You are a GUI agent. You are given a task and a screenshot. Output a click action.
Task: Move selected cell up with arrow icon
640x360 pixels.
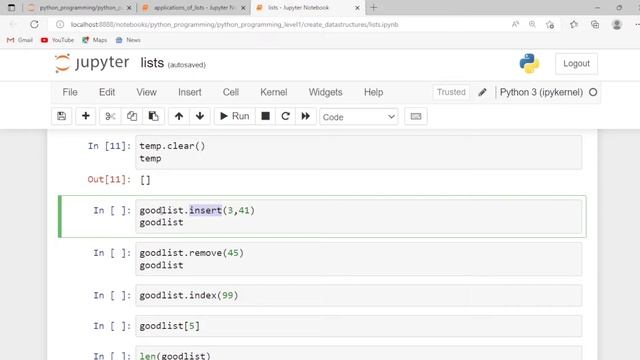click(x=179, y=116)
